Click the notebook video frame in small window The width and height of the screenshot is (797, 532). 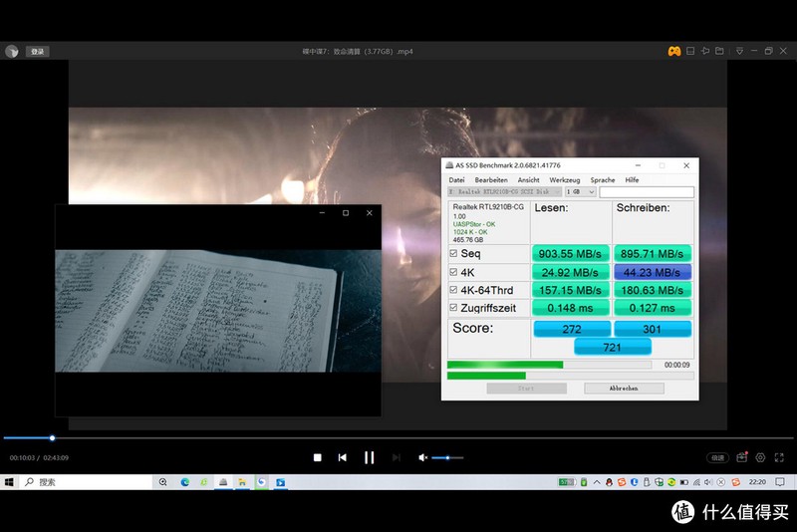pyautogui.click(x=218, y=311)
